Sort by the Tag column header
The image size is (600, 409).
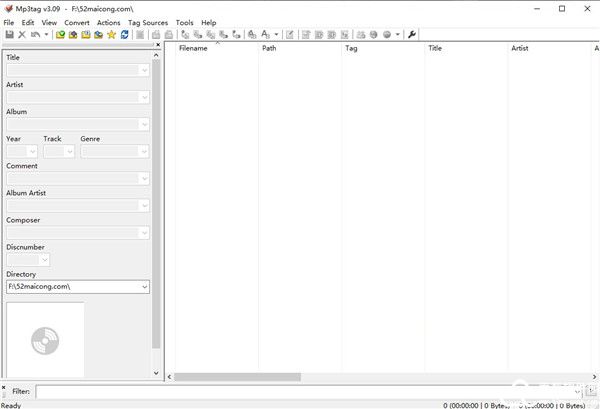[x=383, y=48]
